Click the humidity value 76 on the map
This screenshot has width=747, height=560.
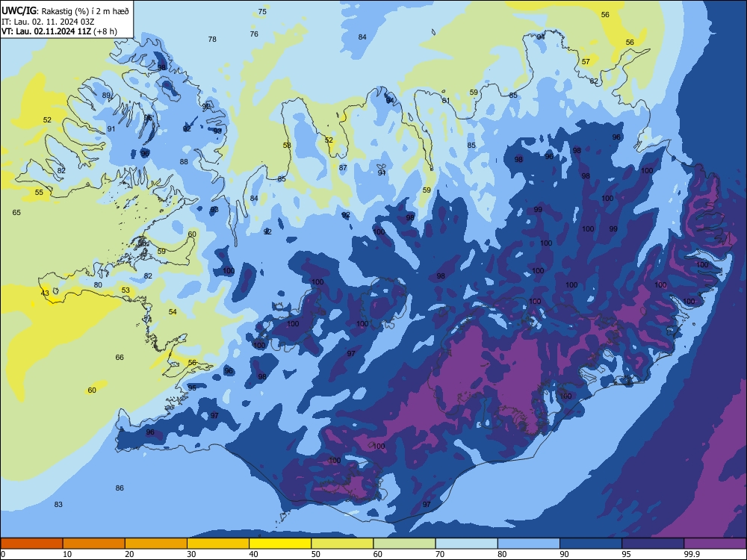(x=255, y=34)
